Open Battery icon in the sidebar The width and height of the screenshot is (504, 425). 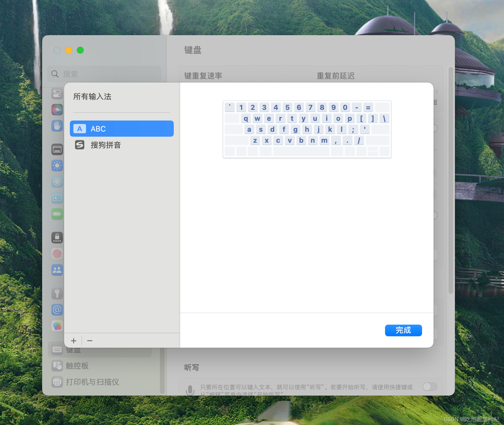(57, 214)
